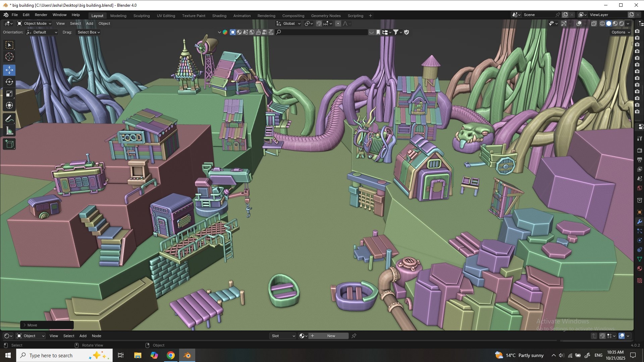The width and height of the screenshot is (644, 362).
Task: Switch to wireframe viewport shading
Action: (x=602, y=23)
